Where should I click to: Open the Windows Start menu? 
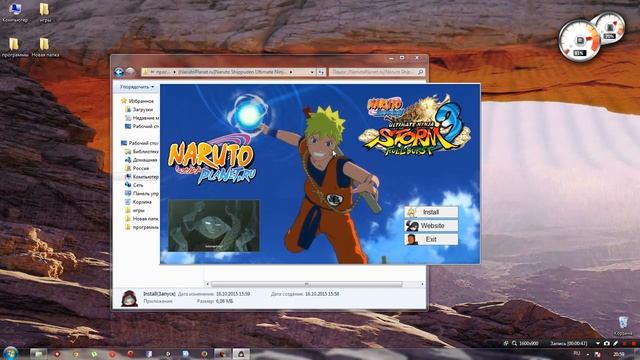(10, 353)
